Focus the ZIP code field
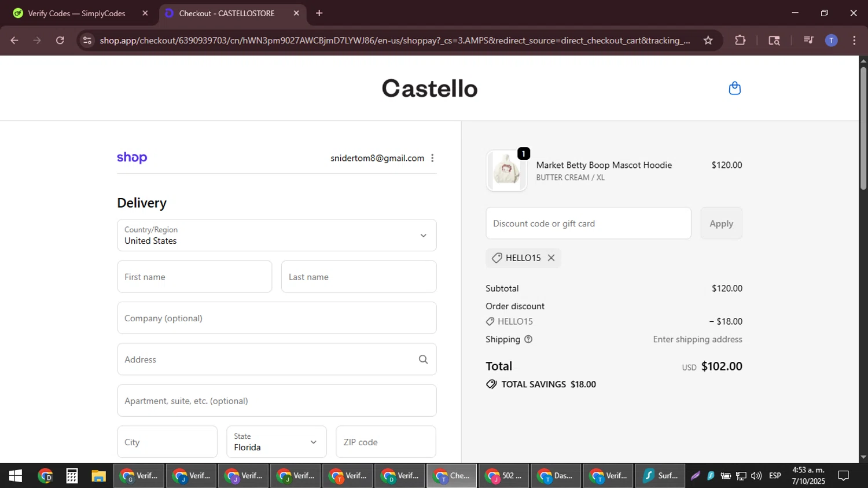868x488 pixels. tap(386, 442)
